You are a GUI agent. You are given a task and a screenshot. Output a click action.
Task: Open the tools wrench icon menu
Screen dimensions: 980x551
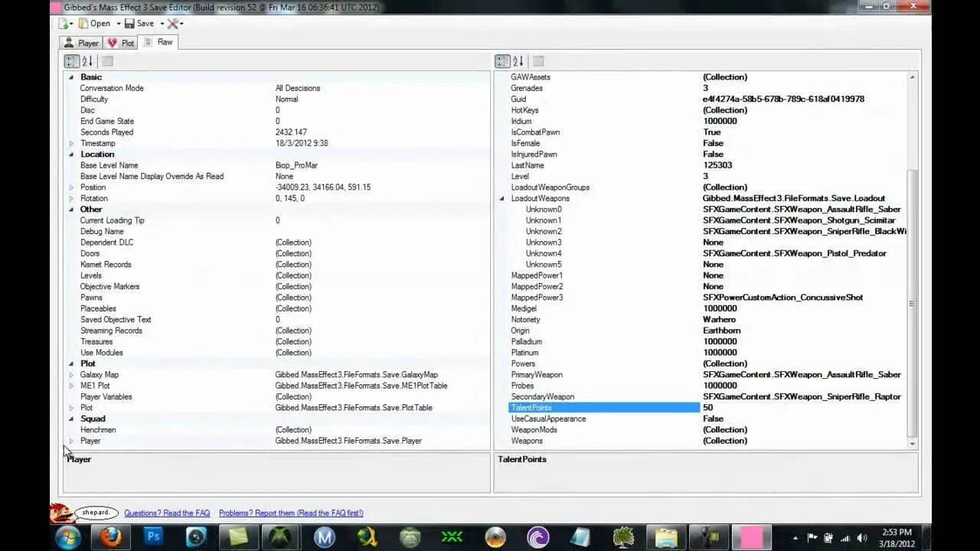pyautogui.click(x=173, y=24)
